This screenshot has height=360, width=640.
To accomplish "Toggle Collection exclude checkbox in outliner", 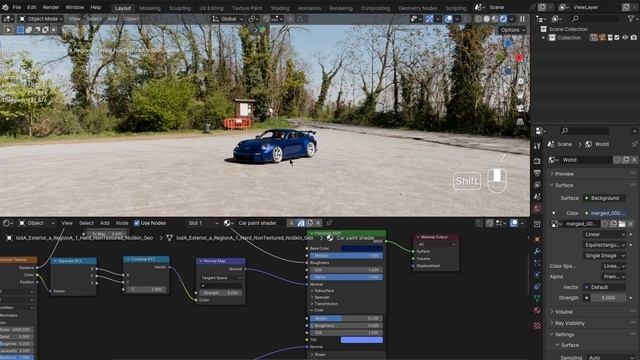I will [x=617, y=38].
